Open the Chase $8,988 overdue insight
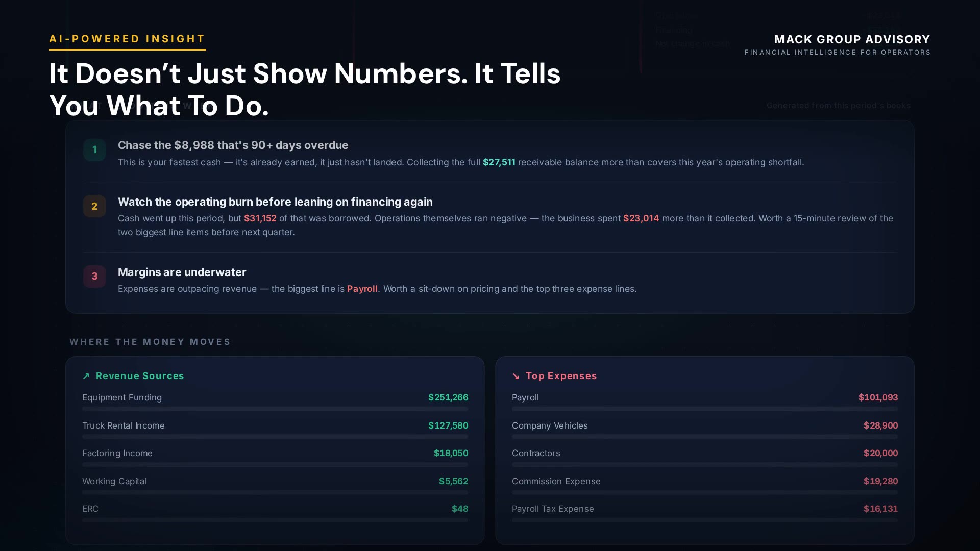The image size is (980, 551). coord(490,154)
